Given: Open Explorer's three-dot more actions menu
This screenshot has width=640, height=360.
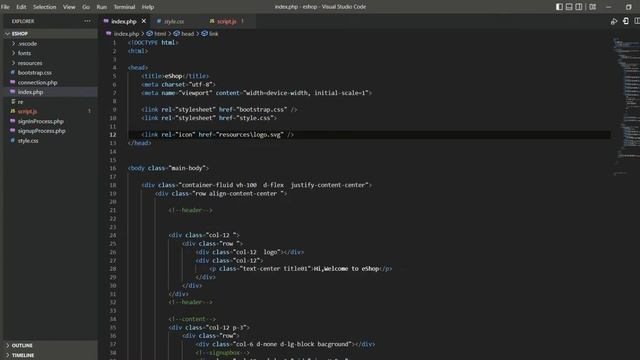Looking at the screenshot, I should click(87, 21).
